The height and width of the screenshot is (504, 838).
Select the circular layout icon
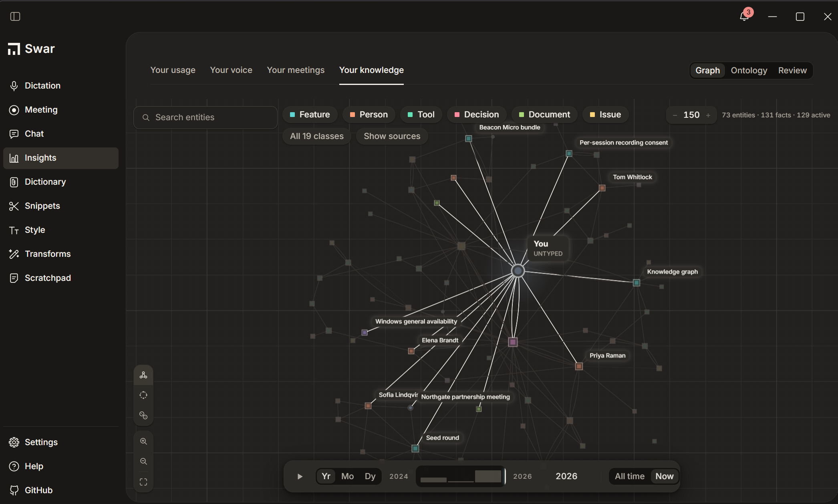(x=143, y=395)
